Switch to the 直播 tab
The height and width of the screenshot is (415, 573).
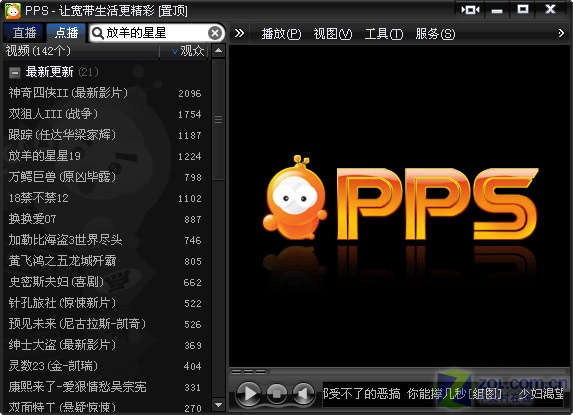(x=24, y=33)
